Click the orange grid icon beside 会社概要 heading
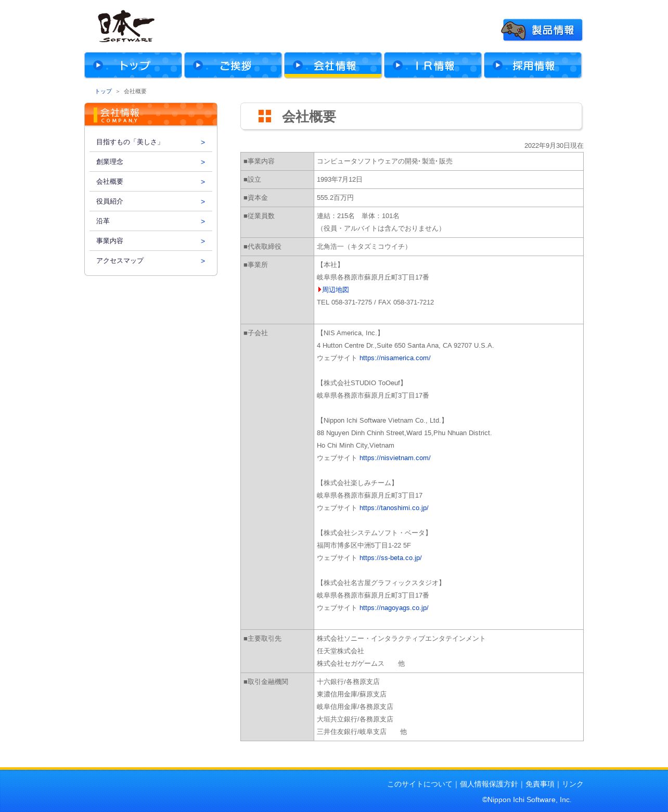The image size is (668, 812). [x=265, y=116]
